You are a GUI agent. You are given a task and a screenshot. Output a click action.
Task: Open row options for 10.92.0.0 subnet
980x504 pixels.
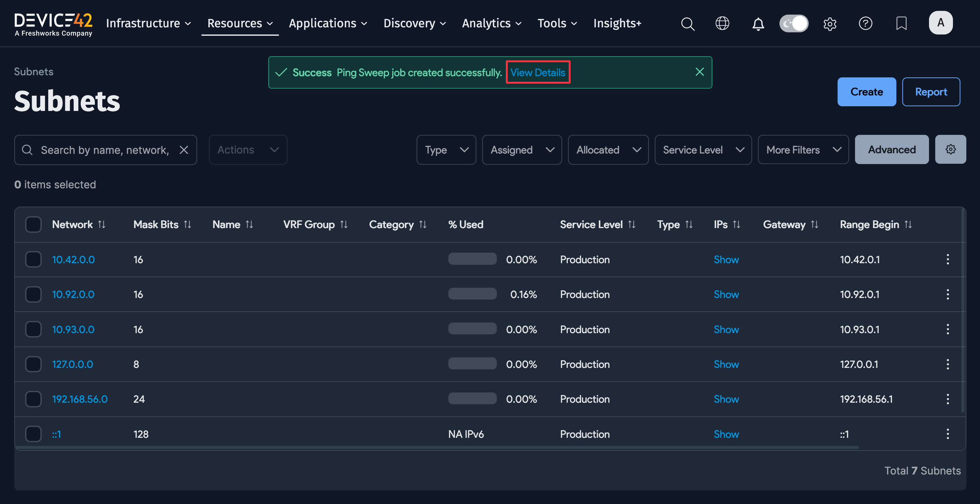947,294
